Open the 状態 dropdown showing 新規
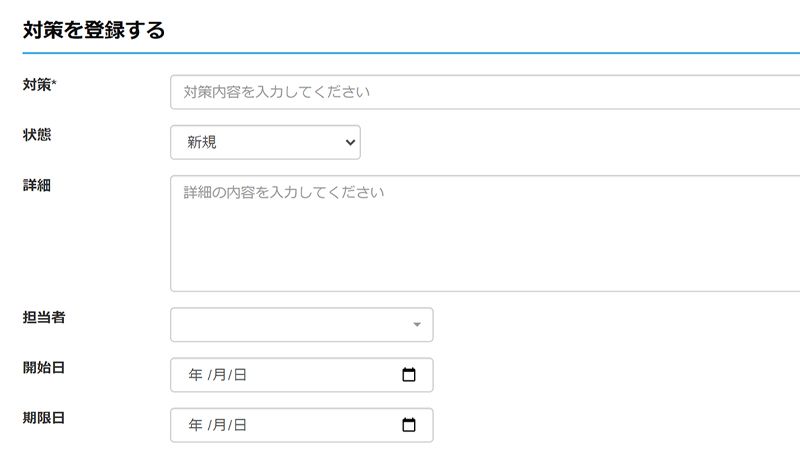 [x=265, y=142]
